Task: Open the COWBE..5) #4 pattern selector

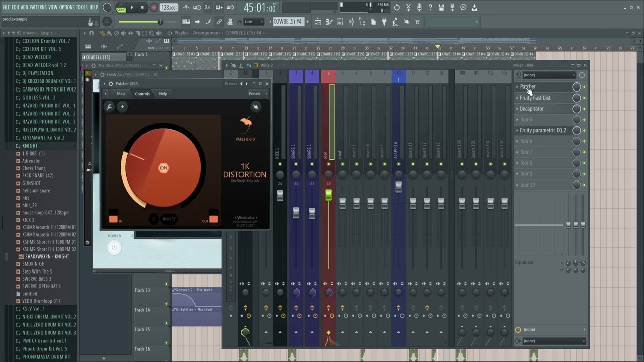Action: [288, 22]
